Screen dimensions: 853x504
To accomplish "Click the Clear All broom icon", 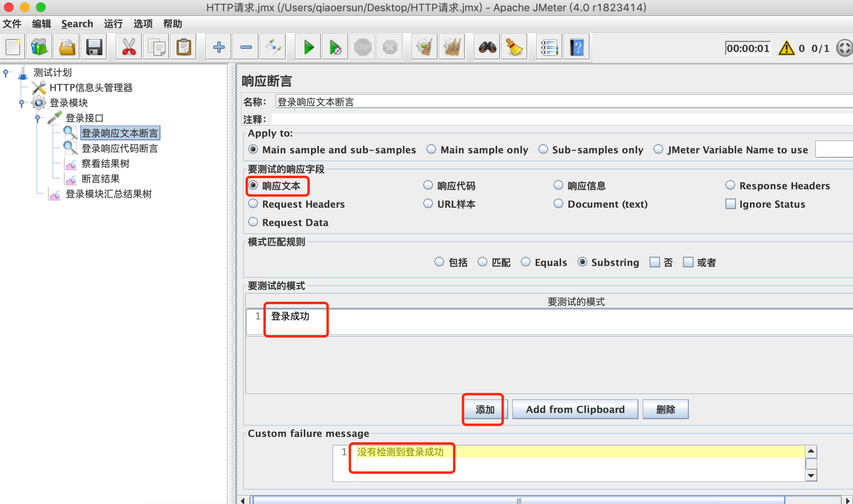I will [452, 48].
